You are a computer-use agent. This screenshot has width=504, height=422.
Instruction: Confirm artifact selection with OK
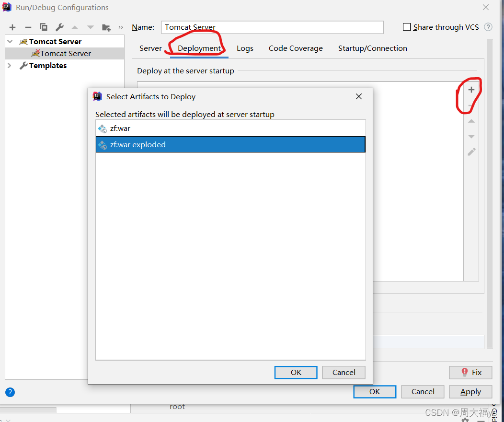point(296,373)
